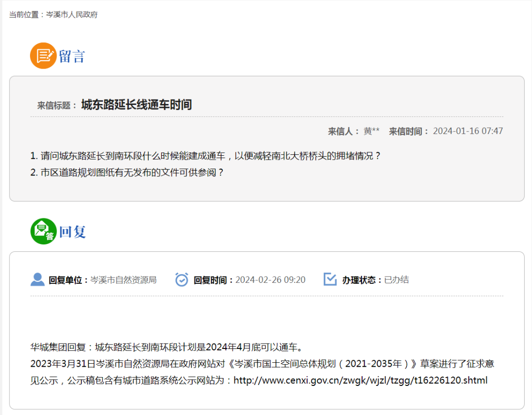Click the green 回复 answer icon
The image size is (532, 415).
[43, 231]
